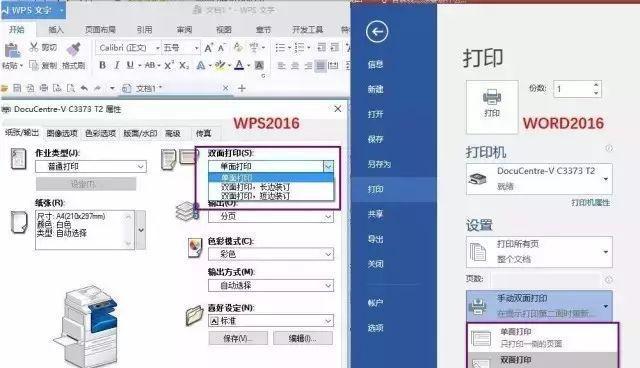This screenshot has height=368, width=640.
Task: Click the 页数 pages input field
Action: 546,280
